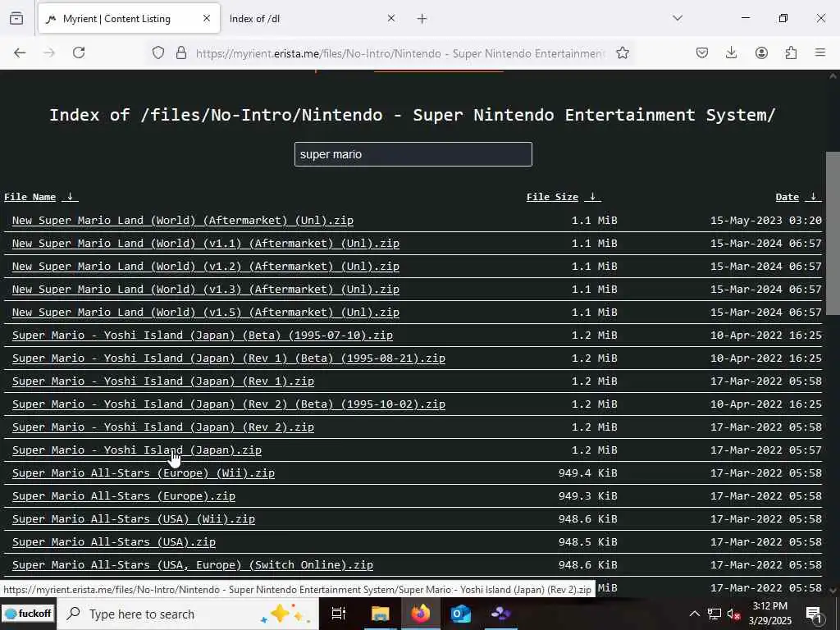Click the muted volume tray icon
The height and width of the screenshot is (630, 840).
pyautogui.click(x=734, y=614)
